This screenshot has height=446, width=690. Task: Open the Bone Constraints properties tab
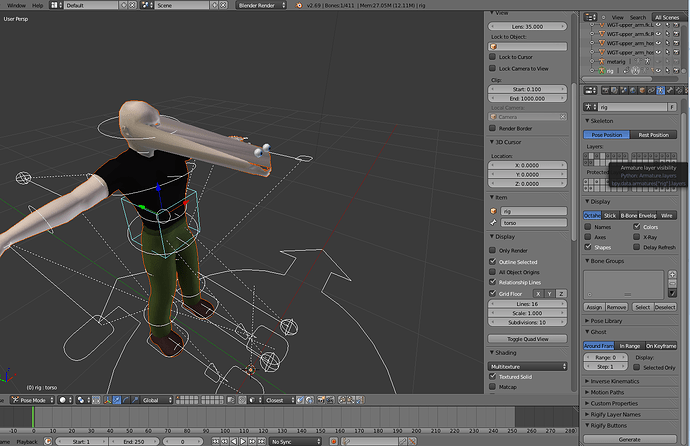coord(679,90)
